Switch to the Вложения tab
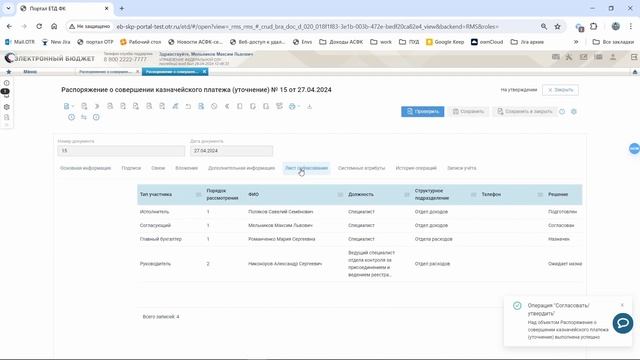The height and width of the screenshot is (360, 640). pos(187,168)
